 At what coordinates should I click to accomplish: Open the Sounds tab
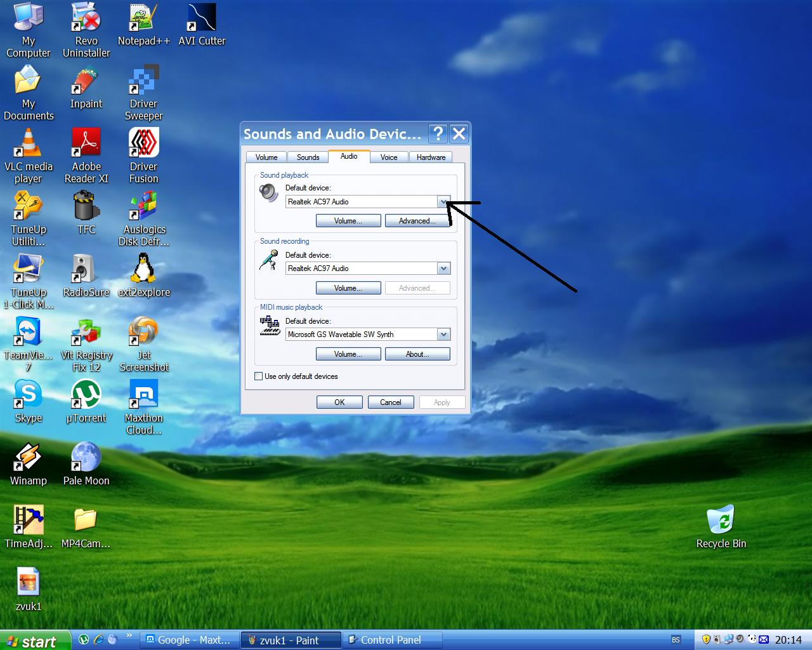(x=308, y=157)
